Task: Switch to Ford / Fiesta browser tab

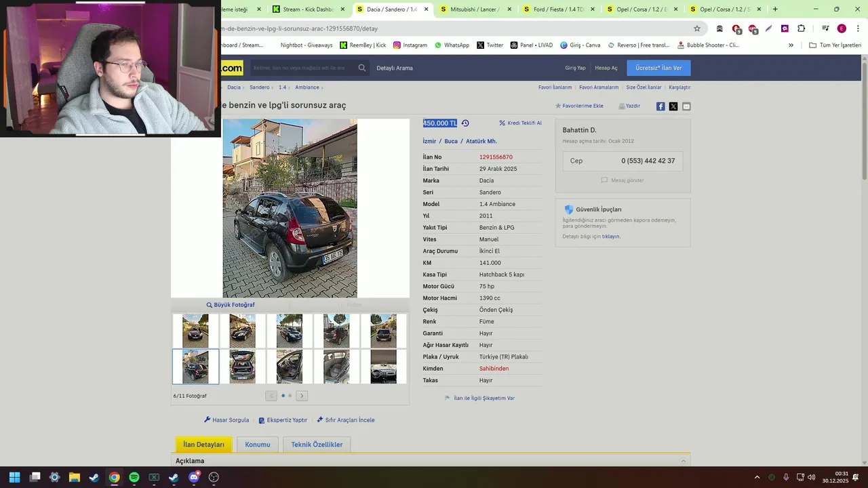Action: coord(558,9)
